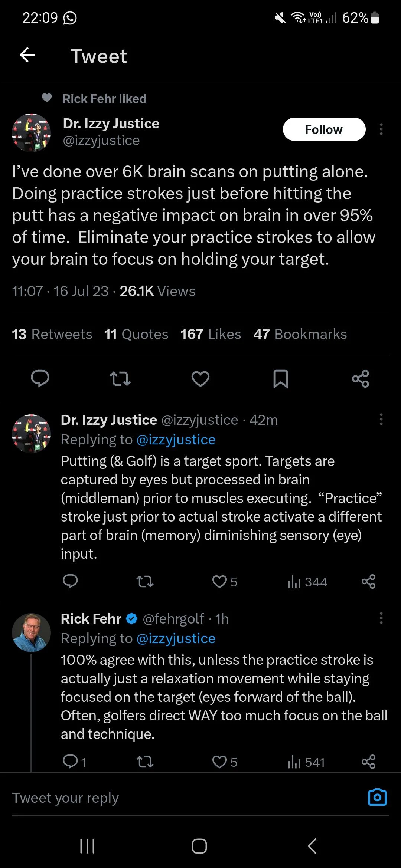Like Izzy Justice's 42m reply

[220, 581]
